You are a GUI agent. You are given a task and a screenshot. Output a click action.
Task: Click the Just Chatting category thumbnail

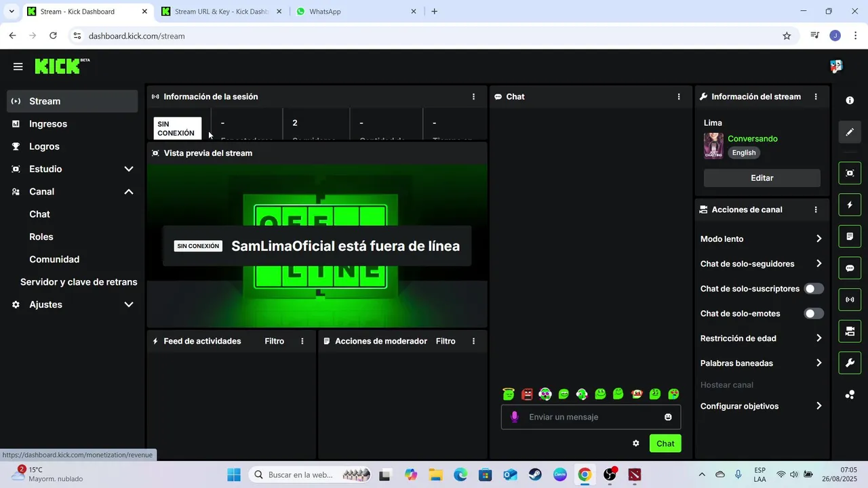pyautogui.click(x=713, y=146)
